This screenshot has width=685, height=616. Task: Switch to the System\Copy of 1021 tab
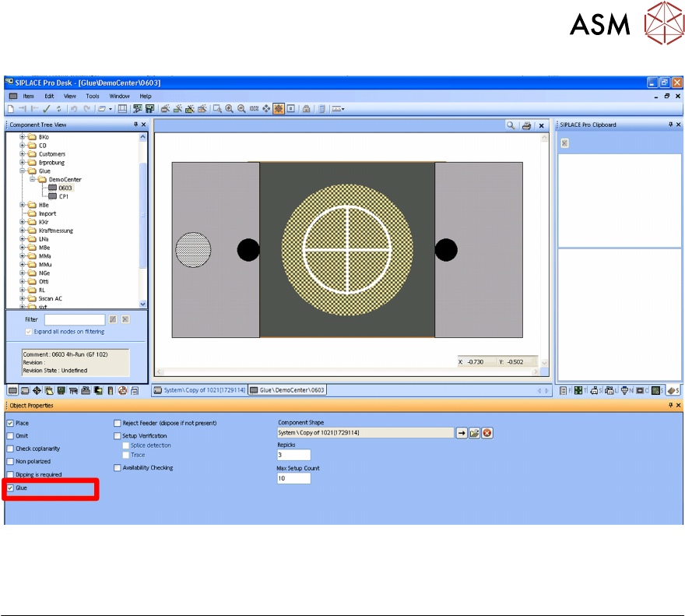200,389
